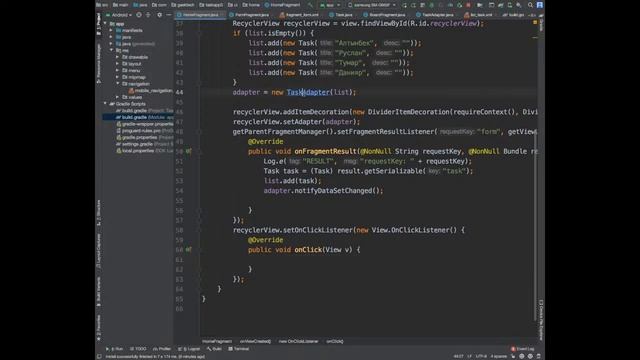Click the collapse all icon in project panel

tap(148, 15)
